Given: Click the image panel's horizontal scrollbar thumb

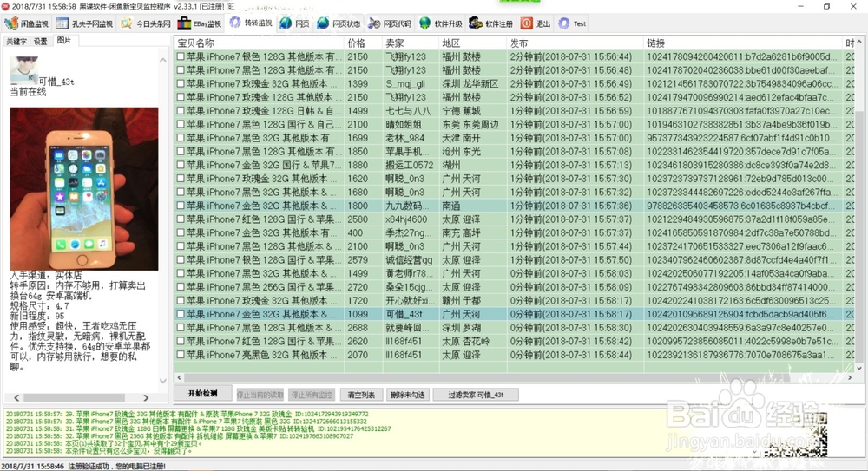Looking at the screenshot, I should click(x=74, y=398).
